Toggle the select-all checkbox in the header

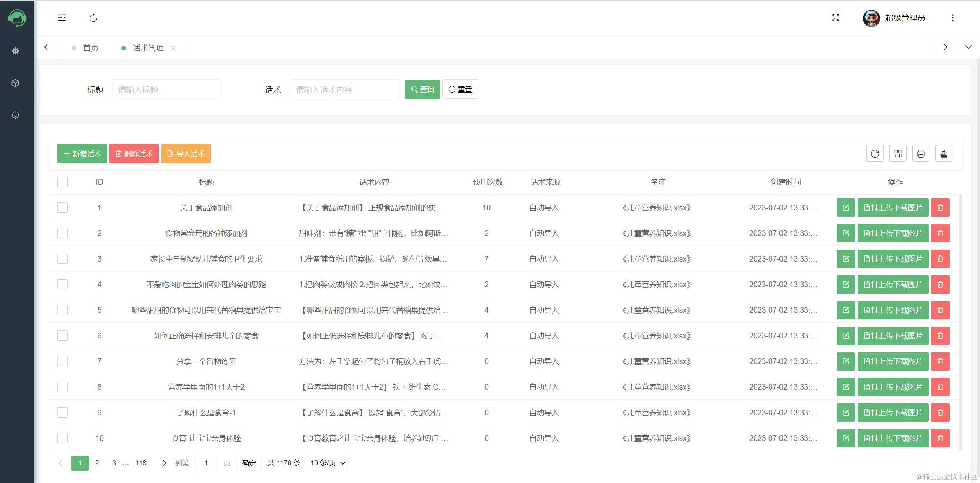[x=62, y=182]
